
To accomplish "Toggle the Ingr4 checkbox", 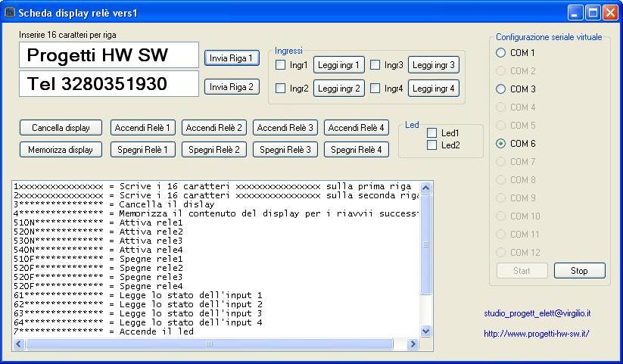I will (375, 89).
